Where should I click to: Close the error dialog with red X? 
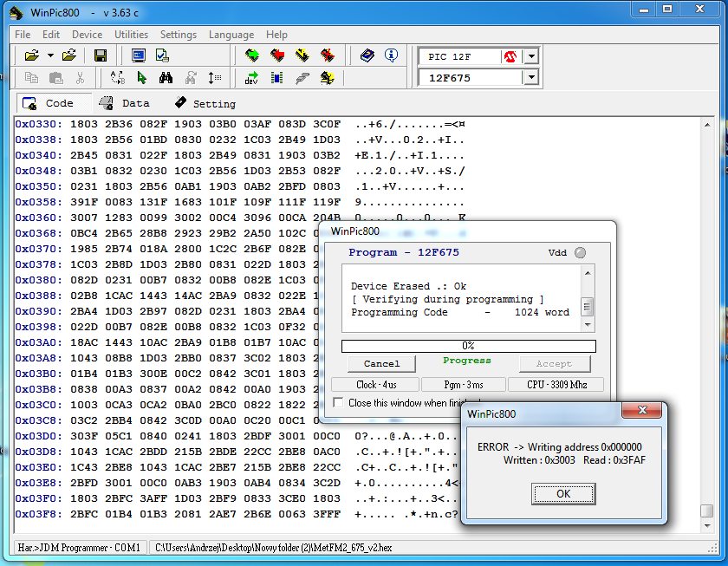[x=642, y=409]
